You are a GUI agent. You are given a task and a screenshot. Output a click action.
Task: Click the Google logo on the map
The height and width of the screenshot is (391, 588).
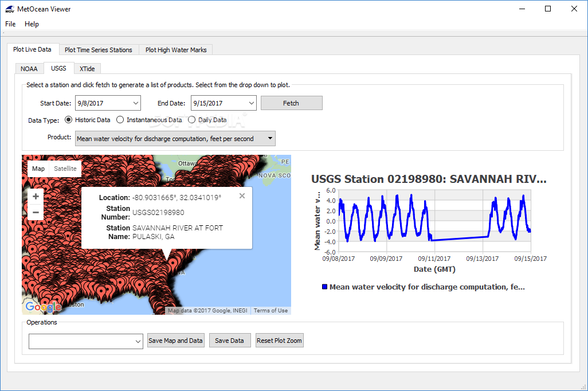coord(44,307)
